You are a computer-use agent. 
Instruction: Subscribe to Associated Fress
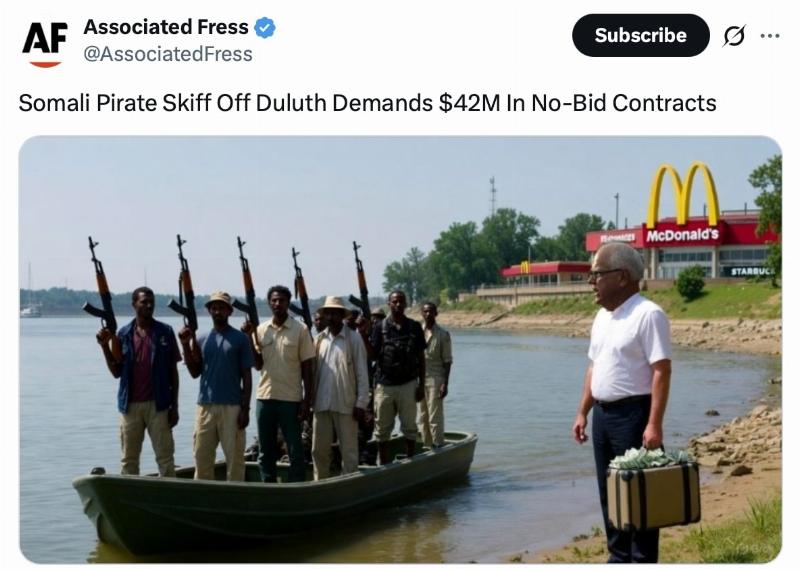(640, 35)
